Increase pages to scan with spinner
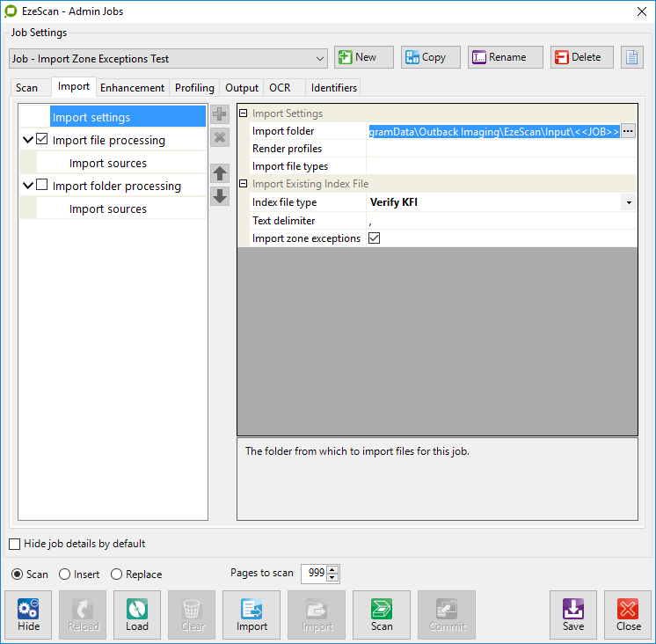 (x=332, y=570)
